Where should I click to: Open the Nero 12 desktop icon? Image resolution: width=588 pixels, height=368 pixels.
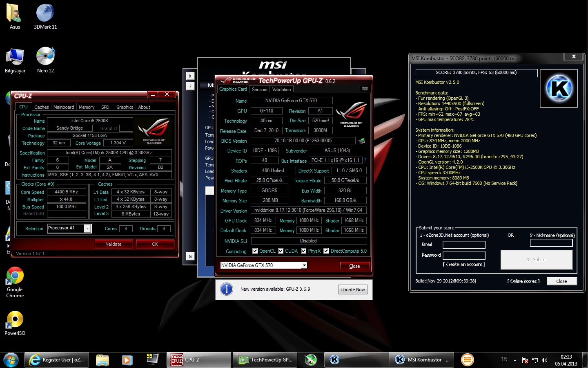[45, 60]
